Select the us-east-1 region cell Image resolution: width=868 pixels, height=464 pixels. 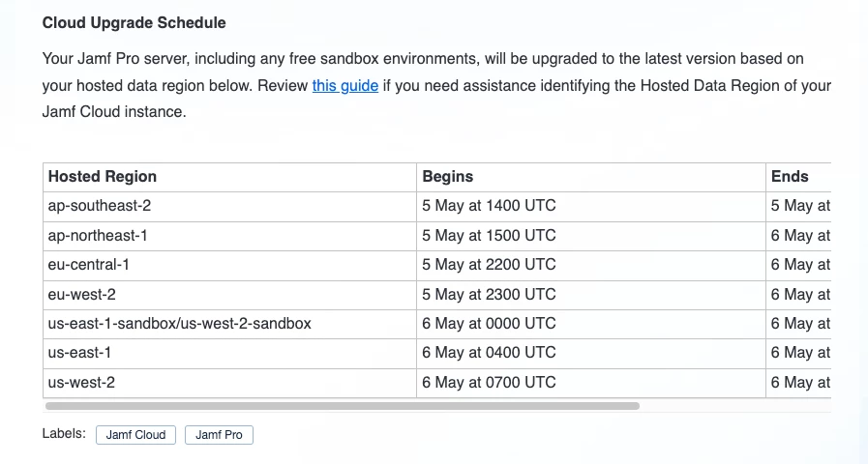click(229, 354)
